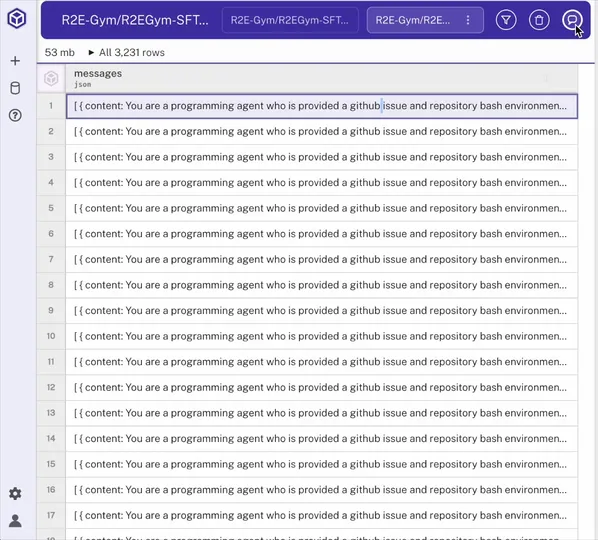This screenshot has width=598, height=540.
Task: Select the messages cell in row 12
Action: 322,387
